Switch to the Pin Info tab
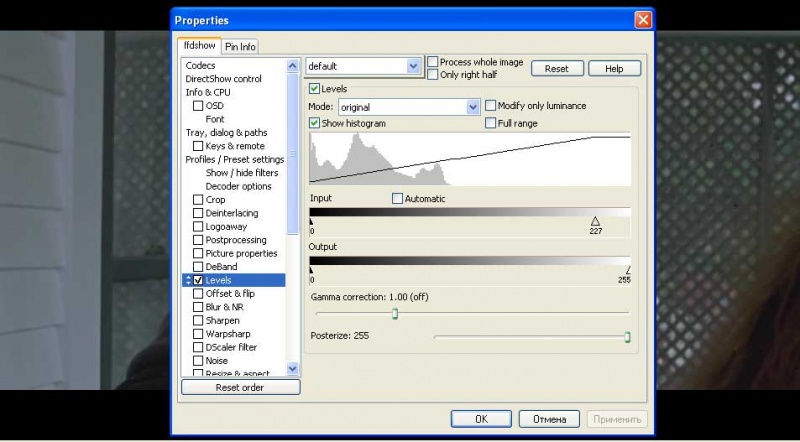 click(240, 46)
